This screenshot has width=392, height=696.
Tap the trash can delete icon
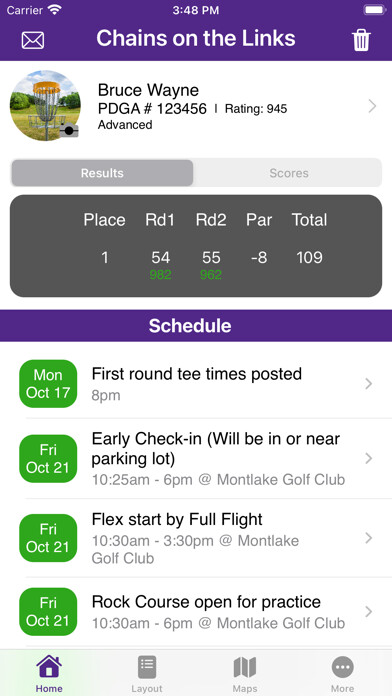tap(361, 40)
